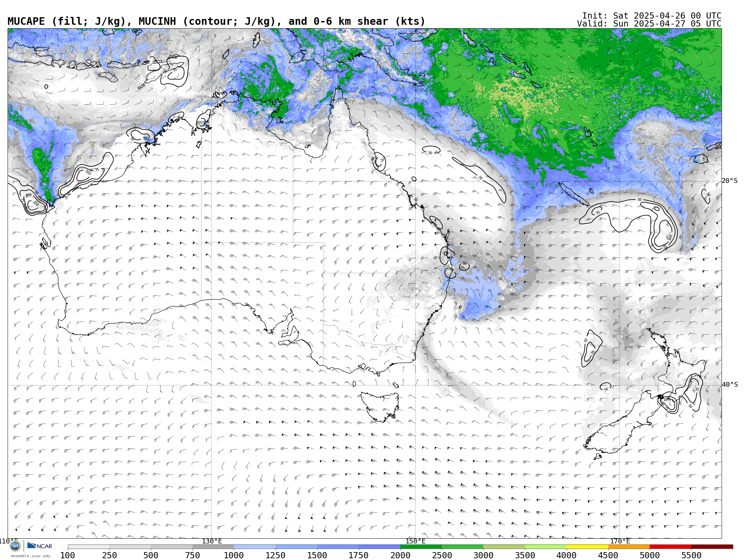Pick the gray 500–750 colorbar segment
This screenshot has height=560, width=744.
172,547
